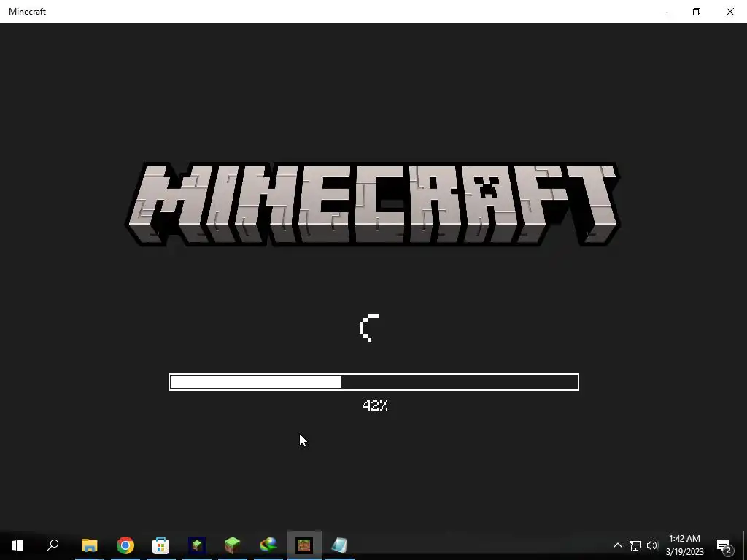Open network status tray icon
This screenshot has height=560, width=747.
point(635,545)
